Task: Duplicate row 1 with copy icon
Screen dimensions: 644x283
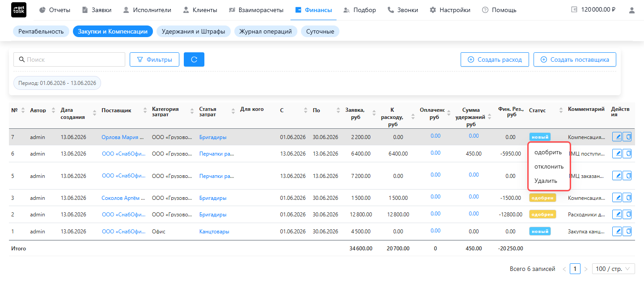Action: [x=627, y=231]
